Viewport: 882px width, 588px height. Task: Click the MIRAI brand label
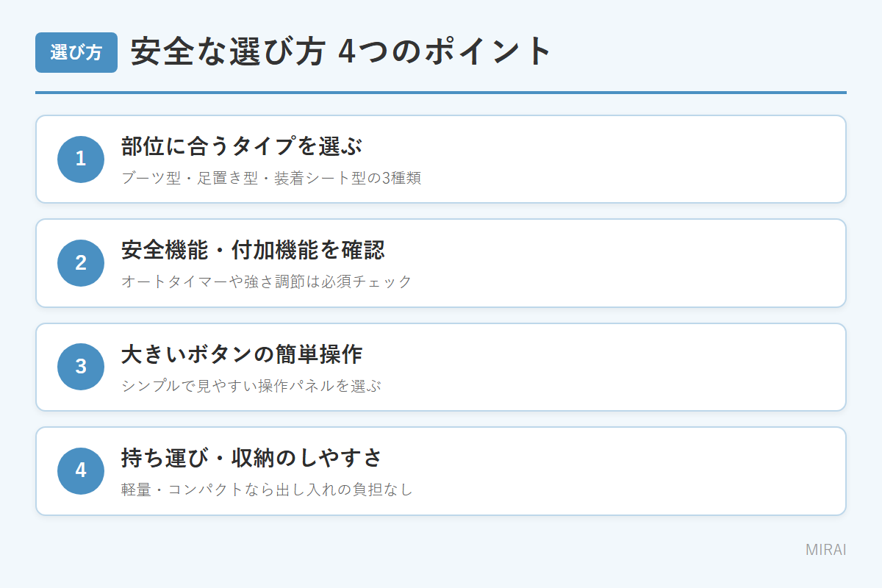[826, 550]
